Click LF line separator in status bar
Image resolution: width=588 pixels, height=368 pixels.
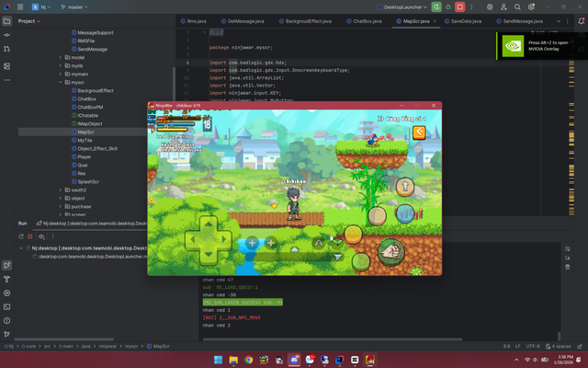(x=517, y=346)
